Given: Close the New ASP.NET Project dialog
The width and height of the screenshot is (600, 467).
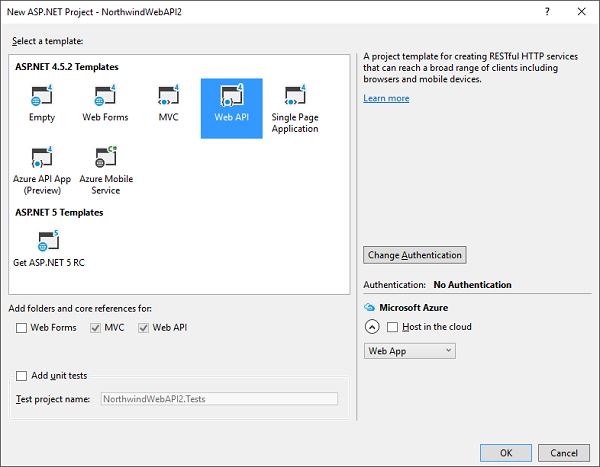Looking at the screenshot, I should pos(582,11).
